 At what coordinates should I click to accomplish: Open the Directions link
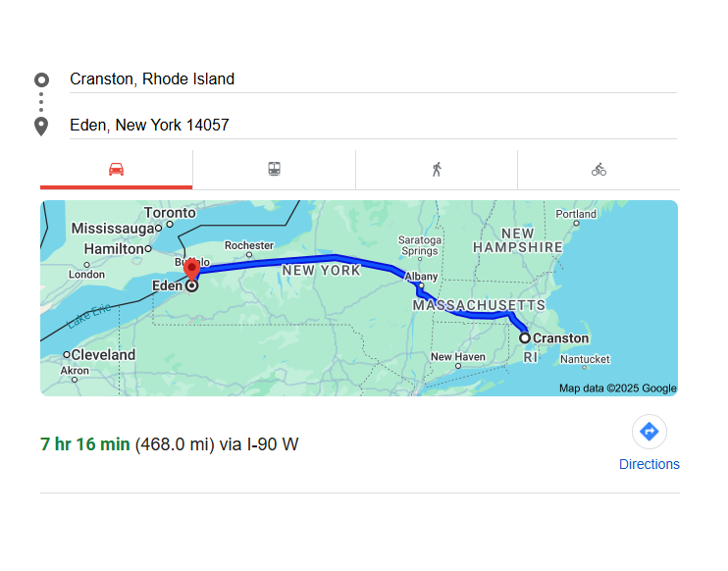click(x=649, y=464)
